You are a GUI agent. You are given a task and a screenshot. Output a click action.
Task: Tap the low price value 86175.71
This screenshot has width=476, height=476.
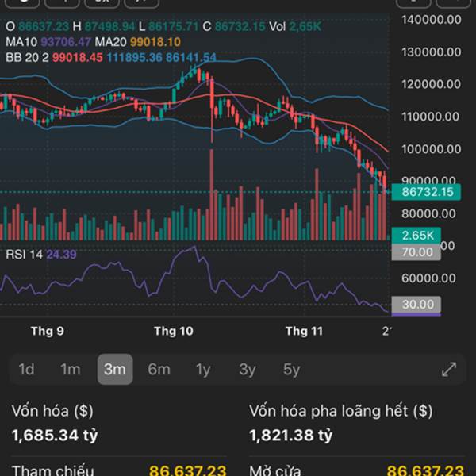173,26
